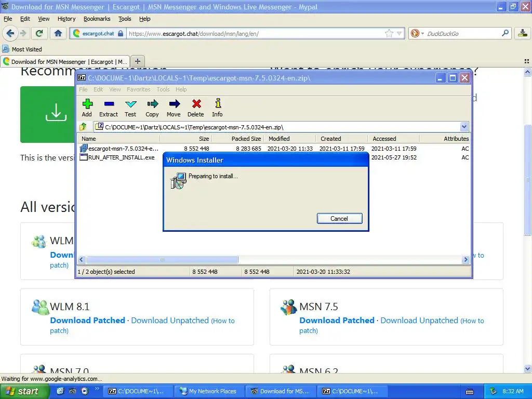
Task: Switch to Download for MS... taskbar button
Action: click(281, 391)
